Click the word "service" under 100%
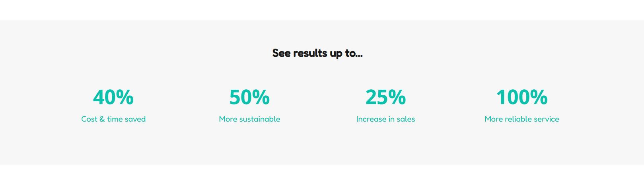The width and height of the screenshot is (644, 185). [x=546, y=119]
